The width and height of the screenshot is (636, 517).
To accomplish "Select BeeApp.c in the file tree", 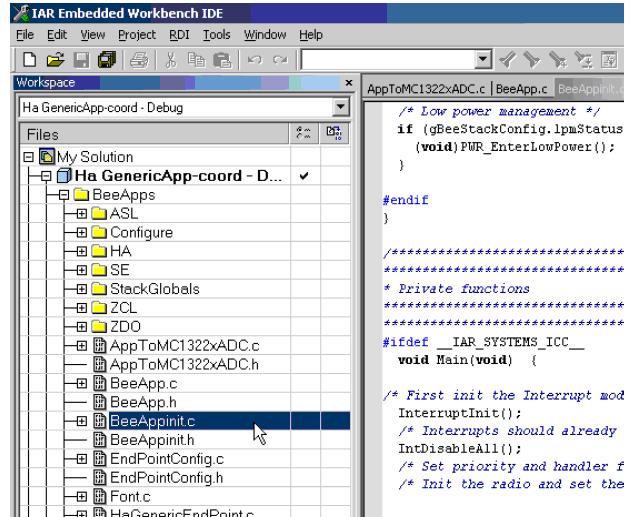I will 144,383.
